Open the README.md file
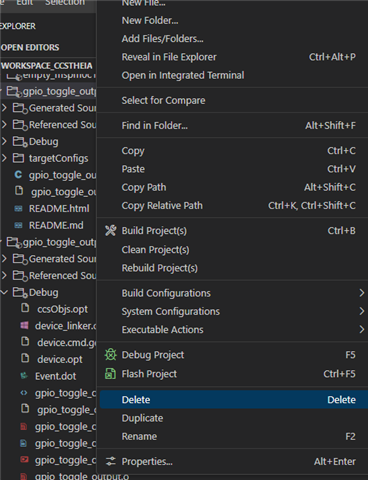The image size is (368, 480). coord(56,225)
